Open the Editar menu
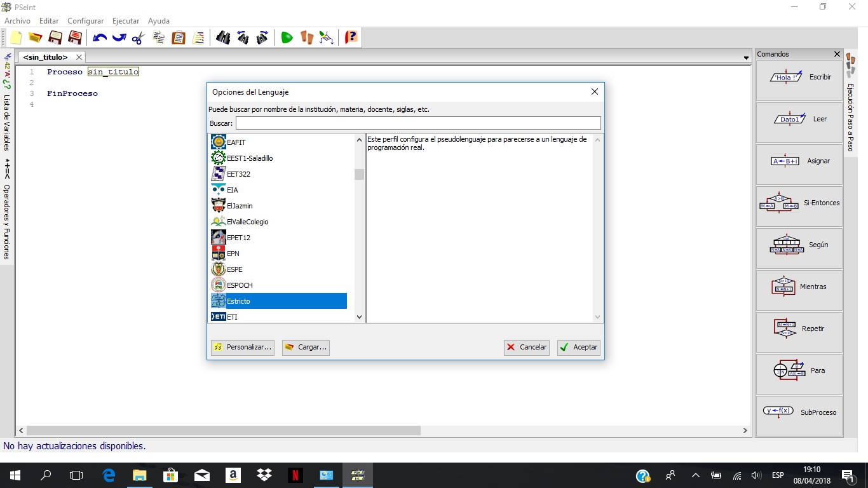The height and width of the screenshot is (488, 868). point(49,21)
